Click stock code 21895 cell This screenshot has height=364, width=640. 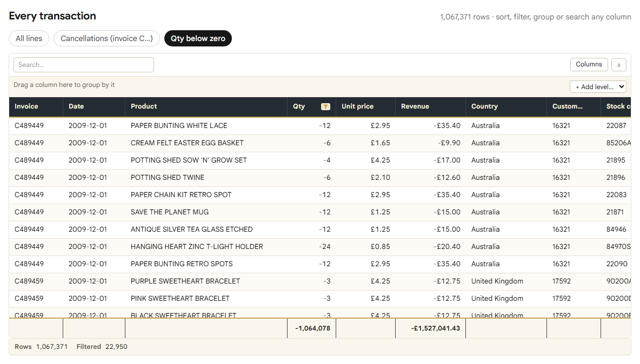click(x=616, y=160)
